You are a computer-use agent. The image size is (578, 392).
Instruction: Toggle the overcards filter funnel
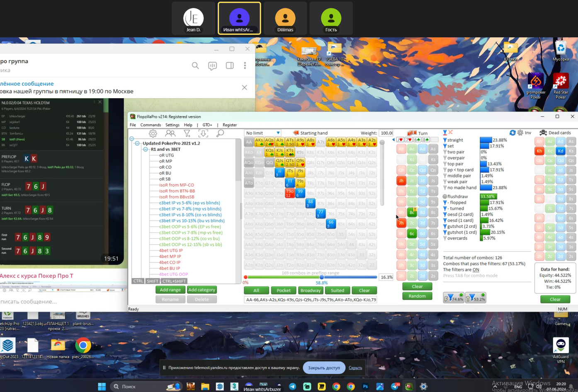tap(445, 238)
